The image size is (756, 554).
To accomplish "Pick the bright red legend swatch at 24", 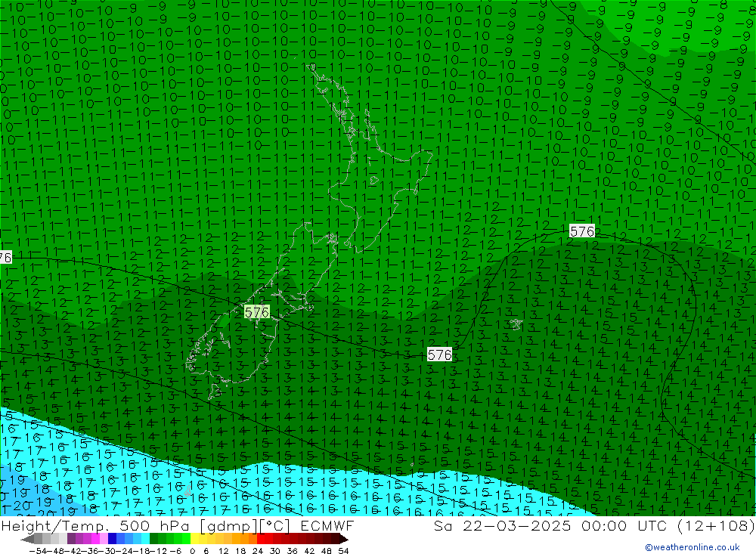I will [x=261, y=539].
